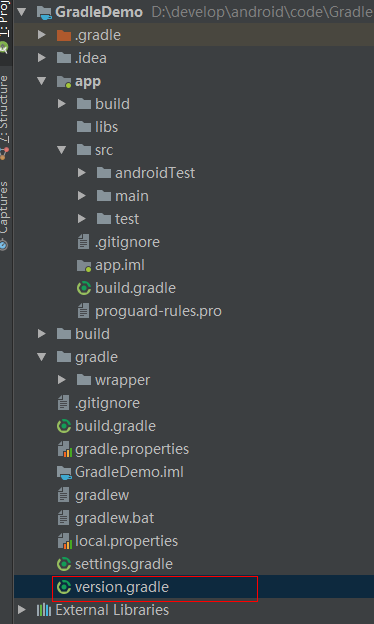Viewport: 374px width, 624px height.
Task: Select the wrapper folder label
Action: click(123, 380)
